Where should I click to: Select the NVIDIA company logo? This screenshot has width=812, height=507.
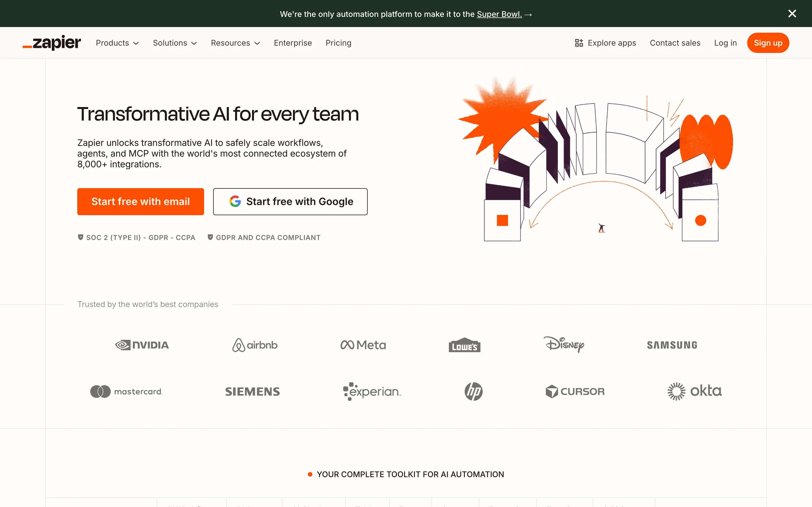tap(142, 345)
